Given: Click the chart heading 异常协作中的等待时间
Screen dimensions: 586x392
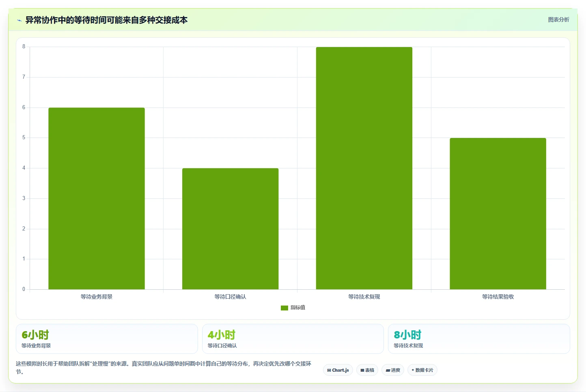Looking at the screenshot, I should (x=106, y=20).
